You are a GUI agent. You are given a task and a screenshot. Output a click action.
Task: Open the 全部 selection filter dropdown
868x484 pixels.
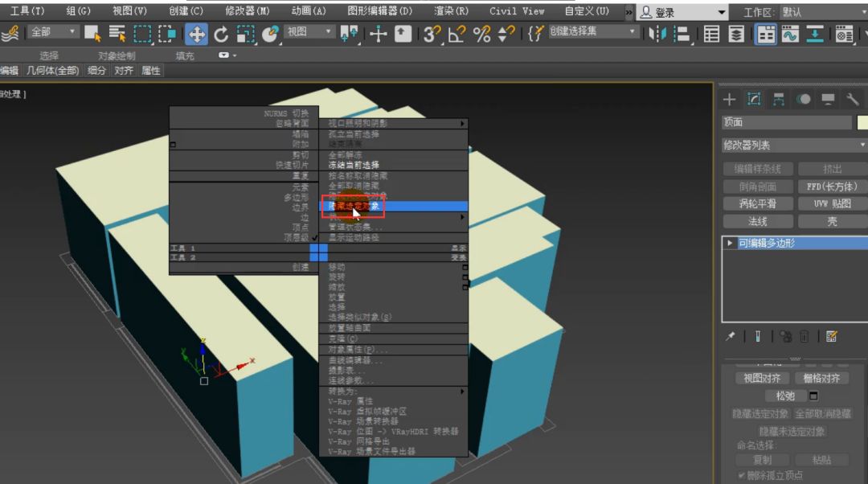pos(53,32)
